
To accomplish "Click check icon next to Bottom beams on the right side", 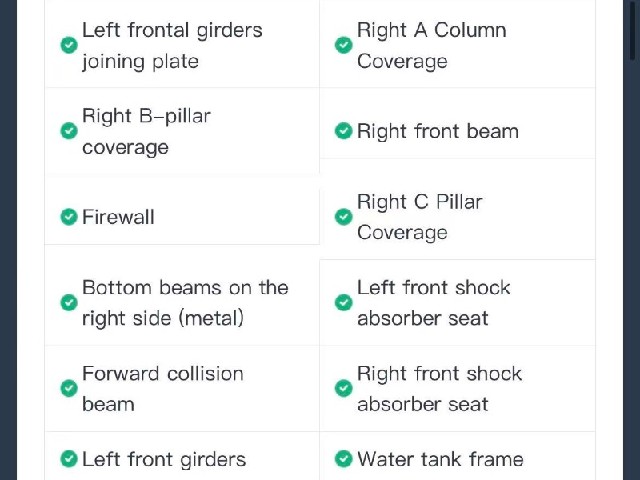I will click(x=69, y=302).
